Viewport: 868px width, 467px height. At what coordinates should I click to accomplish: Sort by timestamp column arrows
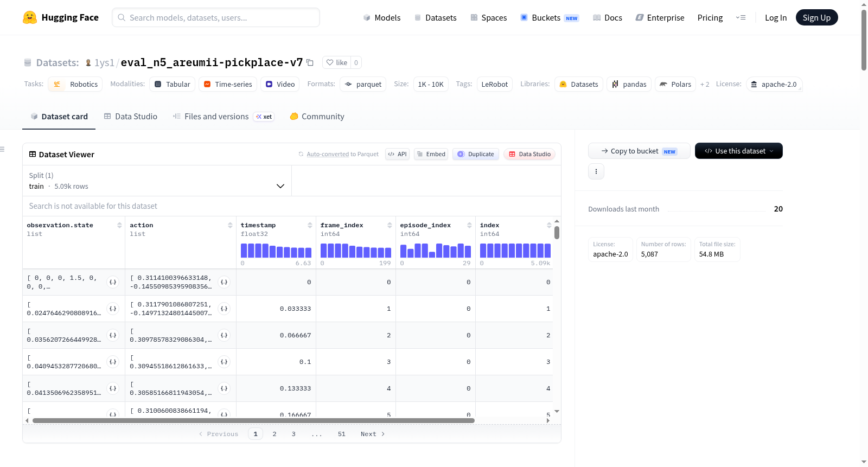(x=310, y=225)
